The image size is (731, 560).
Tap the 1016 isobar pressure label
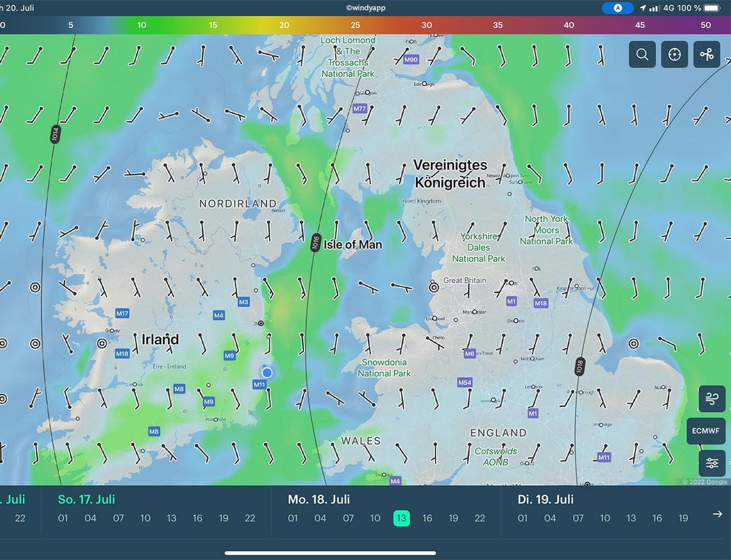click(x=315, y=243)
